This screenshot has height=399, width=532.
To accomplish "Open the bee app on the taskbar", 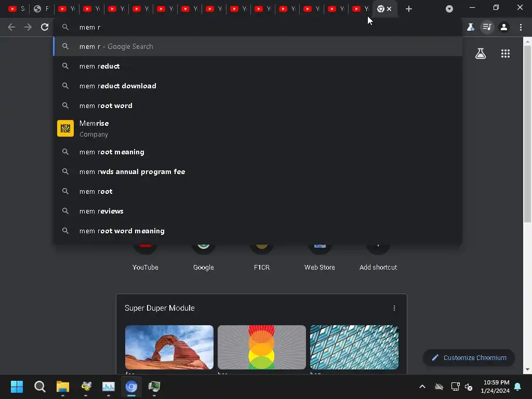I will tap(86, 387).
